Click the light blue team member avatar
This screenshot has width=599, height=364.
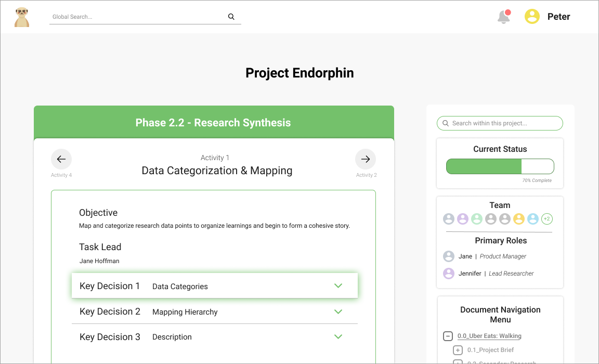[533, 219]
